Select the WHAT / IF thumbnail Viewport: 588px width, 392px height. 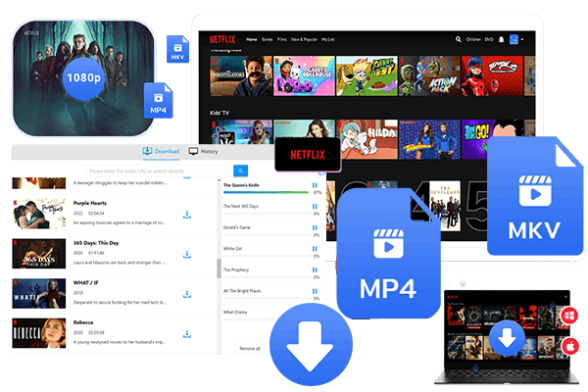[x=39, y=293]
